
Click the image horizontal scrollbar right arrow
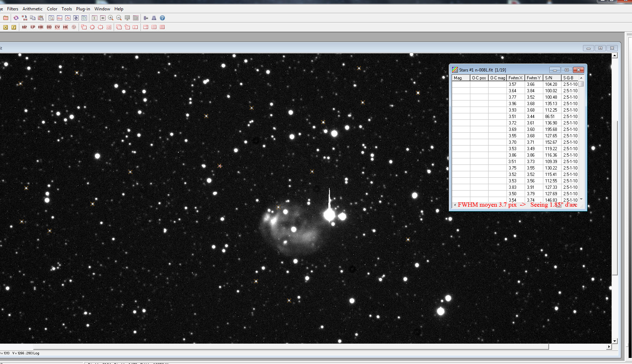609,347
